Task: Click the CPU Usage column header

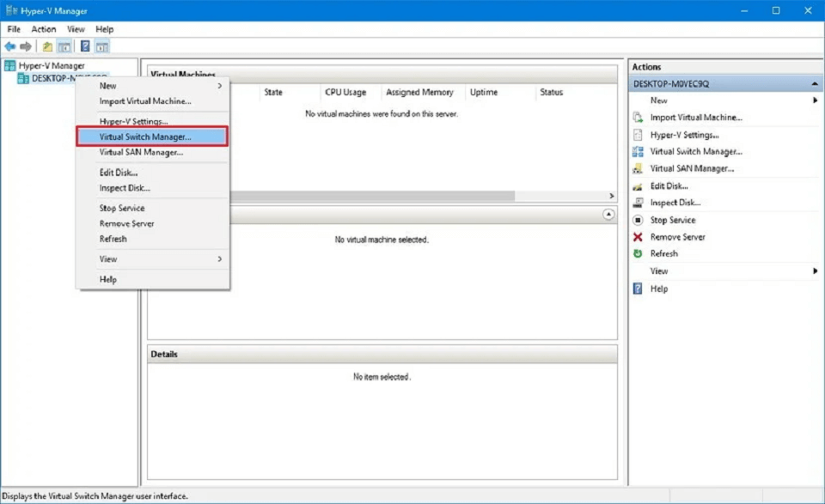Action: 351,92
